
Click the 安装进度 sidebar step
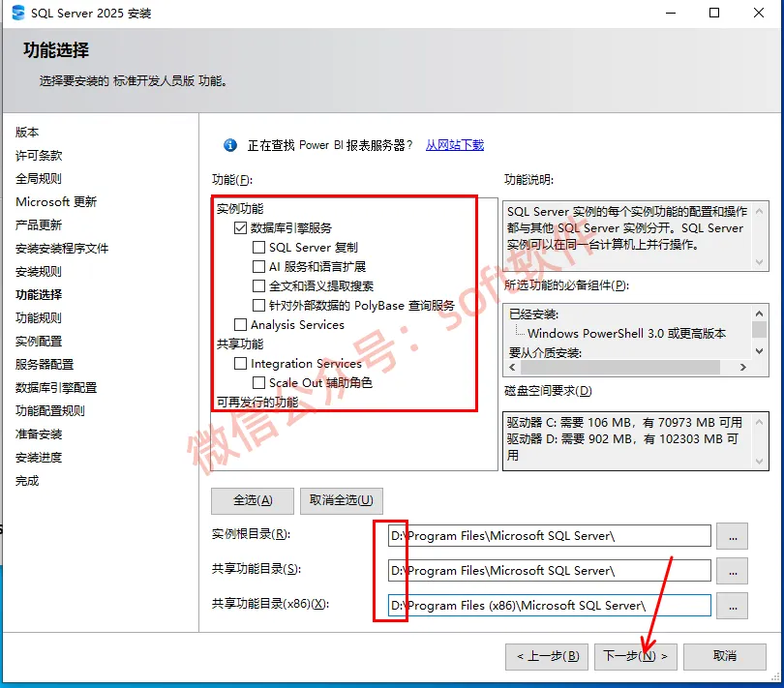click(39, 458)
